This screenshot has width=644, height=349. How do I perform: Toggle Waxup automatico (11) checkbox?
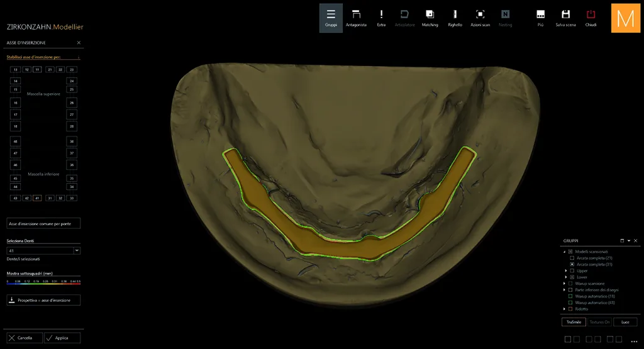tap(570, 296)
